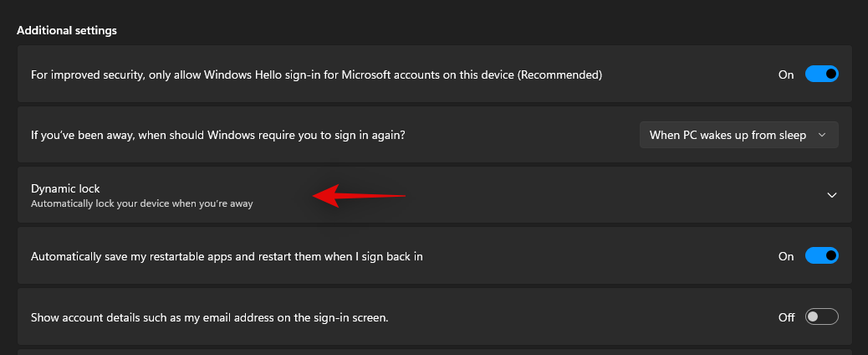The width and height of the screenshot is (868, 355).
Task: Click the On label beside restartable apps switch
Action: point(786,256)
